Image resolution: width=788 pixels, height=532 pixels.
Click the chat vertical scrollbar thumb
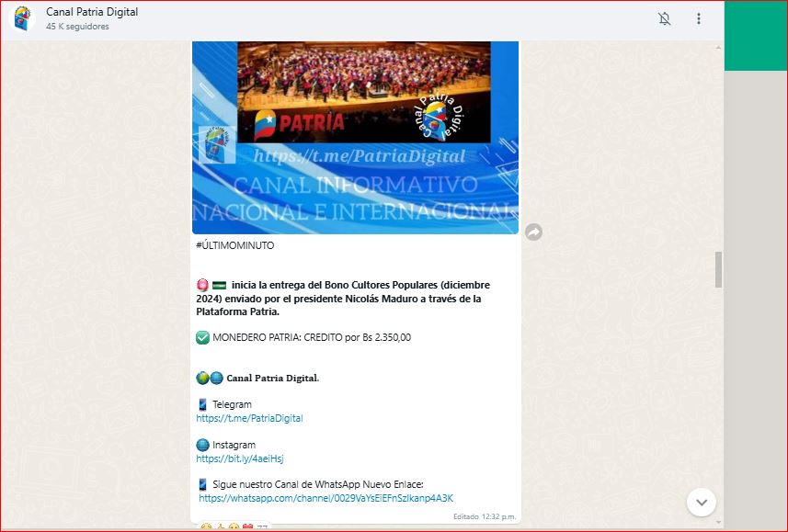[x=719, y=270]
